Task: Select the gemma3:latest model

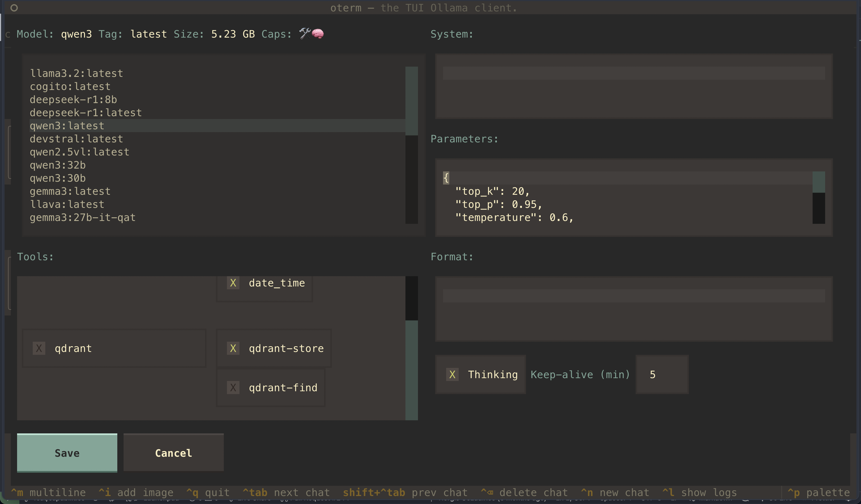Action: pos(70,191)
